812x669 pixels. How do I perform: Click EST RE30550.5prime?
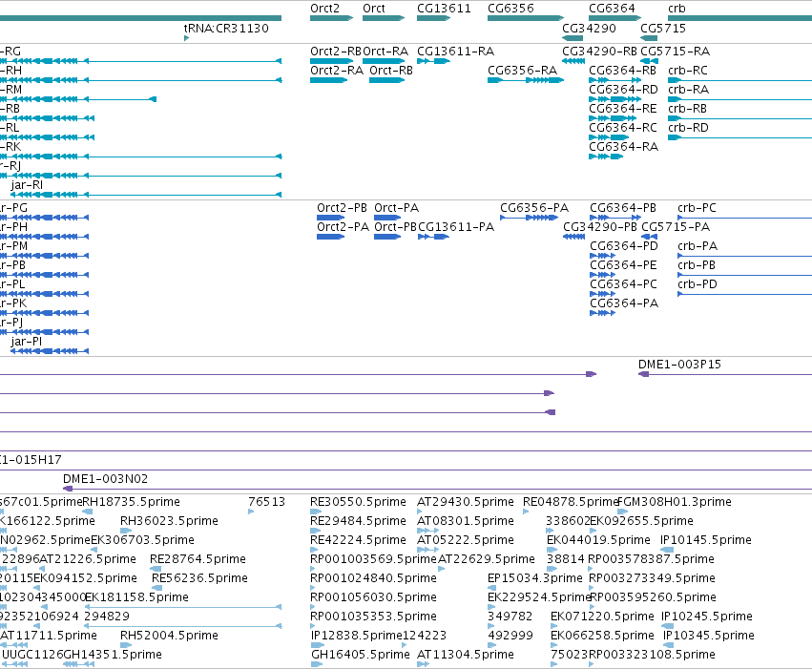click(316, 512)
